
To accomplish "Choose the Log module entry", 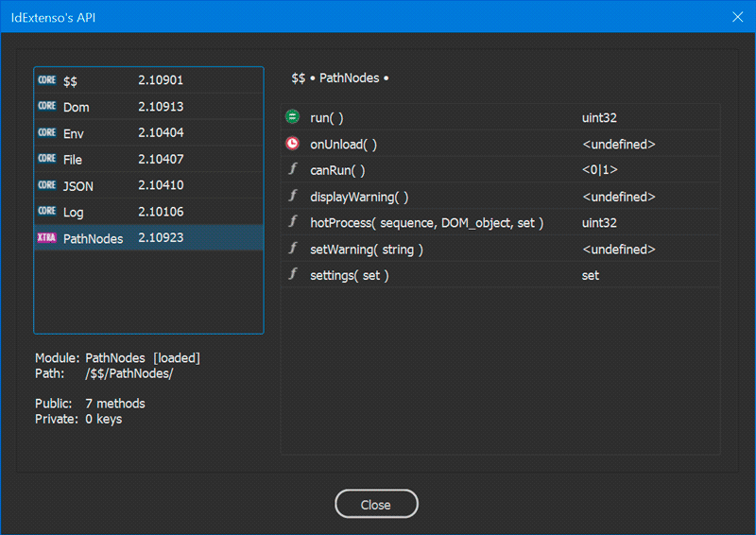I will pos(74,213).
